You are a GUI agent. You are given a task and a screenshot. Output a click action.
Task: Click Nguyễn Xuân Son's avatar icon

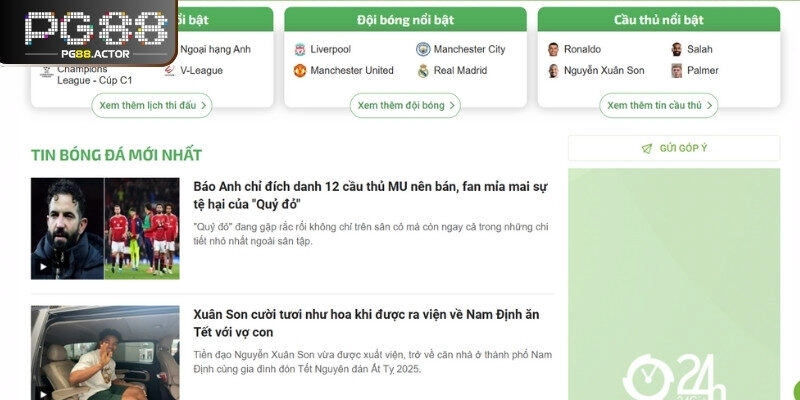(553, 71)
